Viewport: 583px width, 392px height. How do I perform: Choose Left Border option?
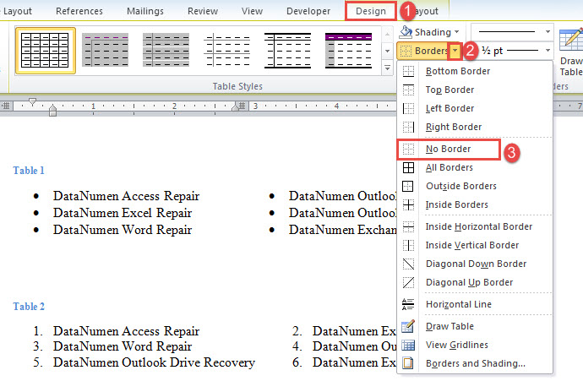pos(475,108)
